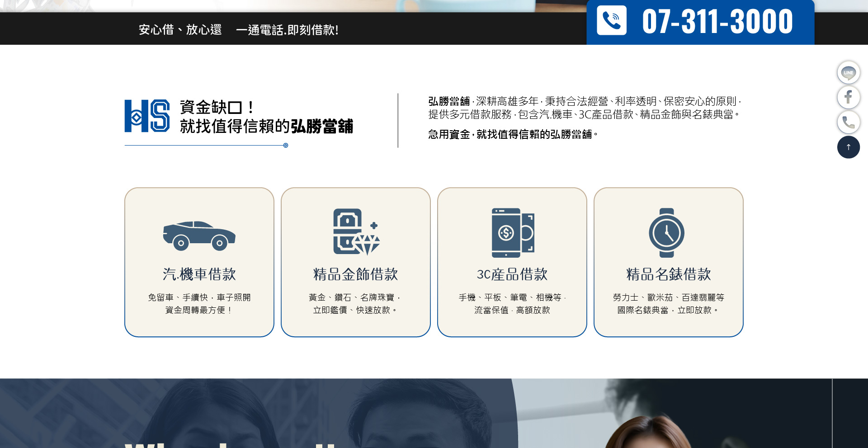This screenshot has height=448, width=868.
Task: Click the LINE chat icon
Action: click(x=848, y=73)
